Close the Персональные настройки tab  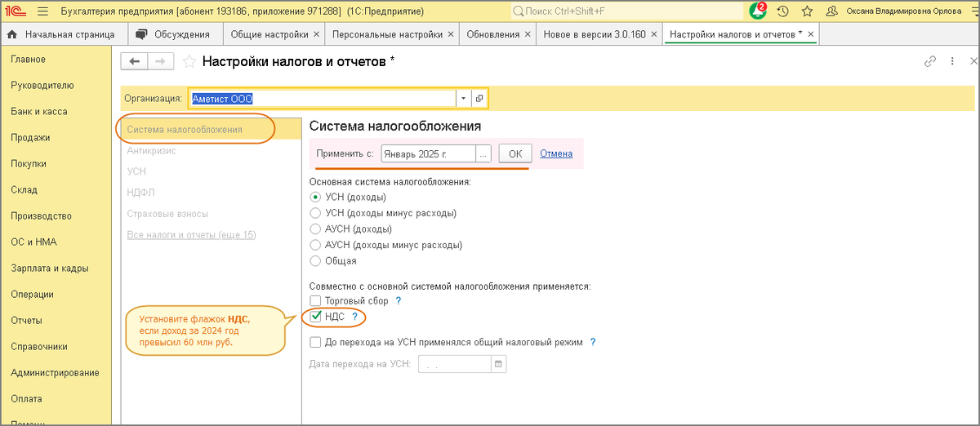(x=450, y=34)
